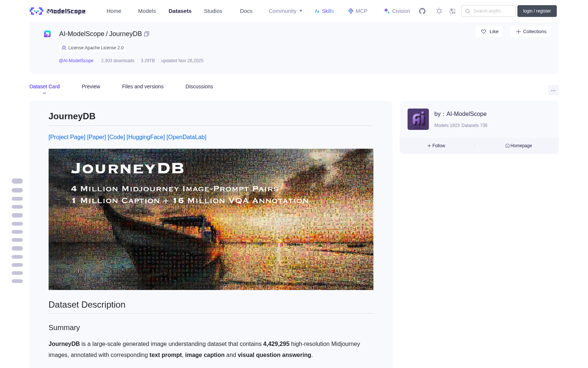Copy dataset name with the copy icon

[x=147, y=34]
